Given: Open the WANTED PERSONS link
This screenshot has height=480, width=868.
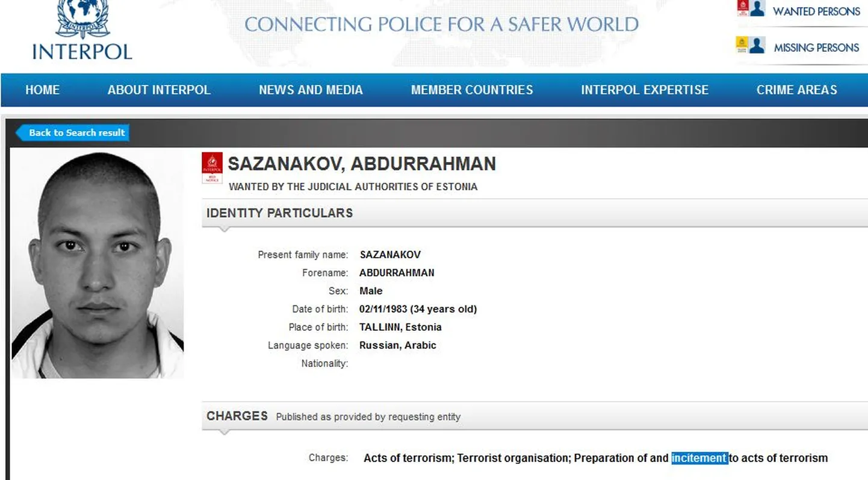Looking at the screenshot, I should tap(816, 11).
